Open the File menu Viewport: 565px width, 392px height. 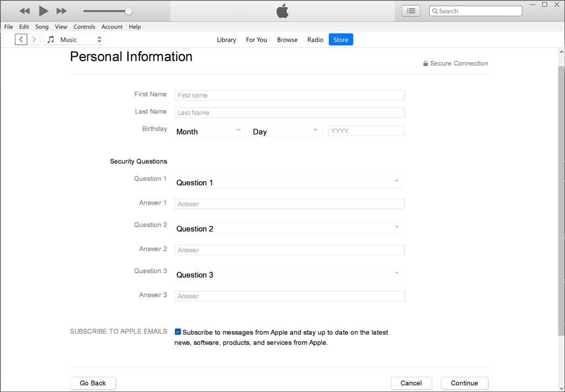(x=8, y=26)
